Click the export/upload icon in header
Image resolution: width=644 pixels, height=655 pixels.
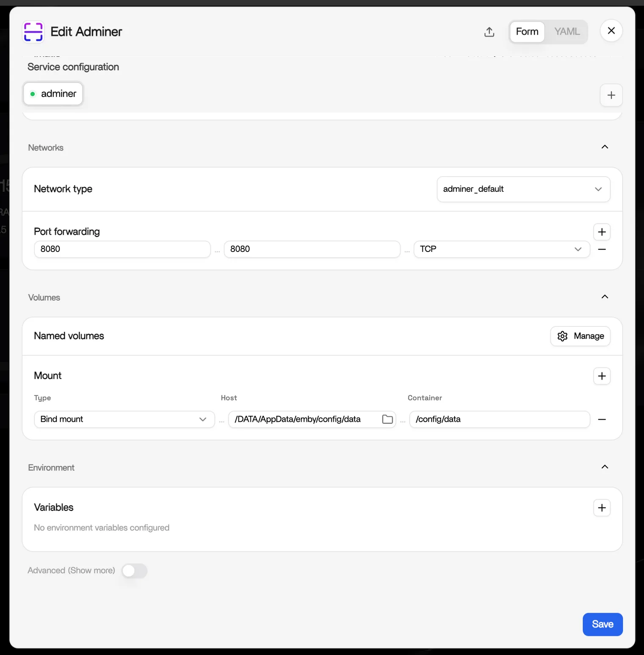point(489,32)
